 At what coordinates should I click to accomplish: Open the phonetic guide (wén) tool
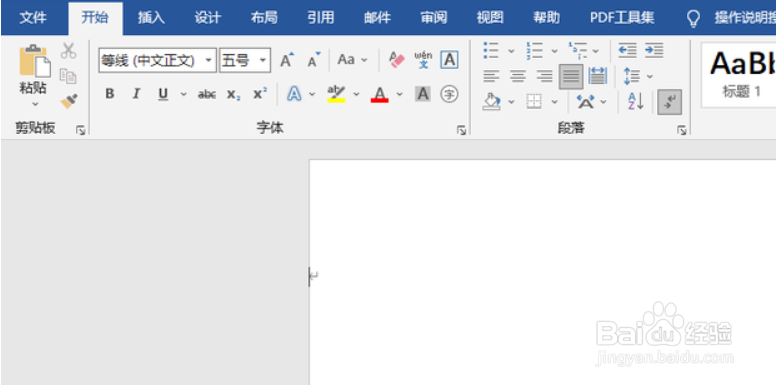click(423, 60)
